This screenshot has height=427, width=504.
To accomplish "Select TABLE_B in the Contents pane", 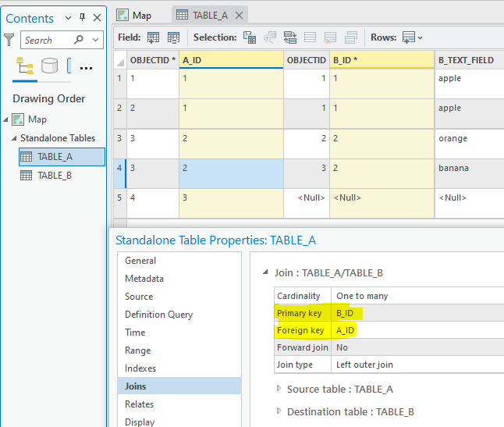I will point(55,176).
